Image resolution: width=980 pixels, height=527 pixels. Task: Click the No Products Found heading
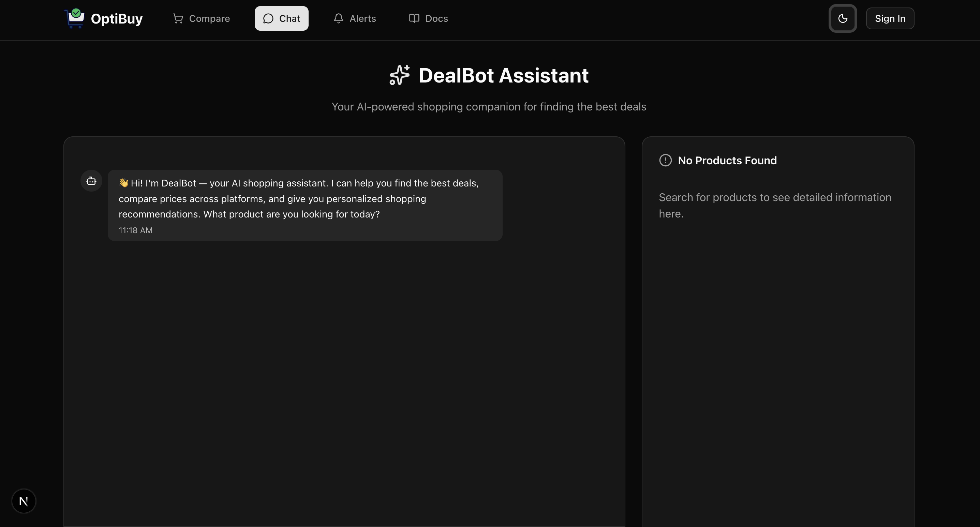click(727, 161)
